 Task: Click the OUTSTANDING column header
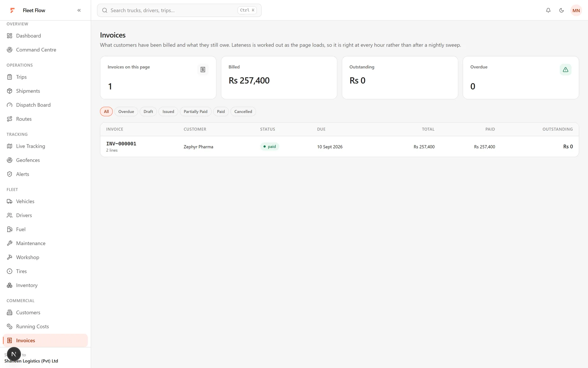pyautogui.click(x=557, y=129)
